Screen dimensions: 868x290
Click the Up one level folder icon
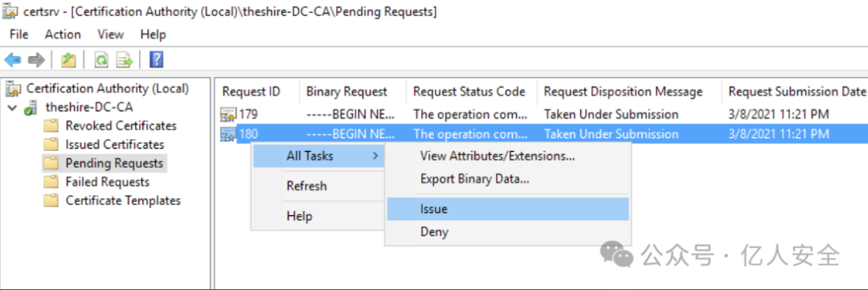(68, 59)
